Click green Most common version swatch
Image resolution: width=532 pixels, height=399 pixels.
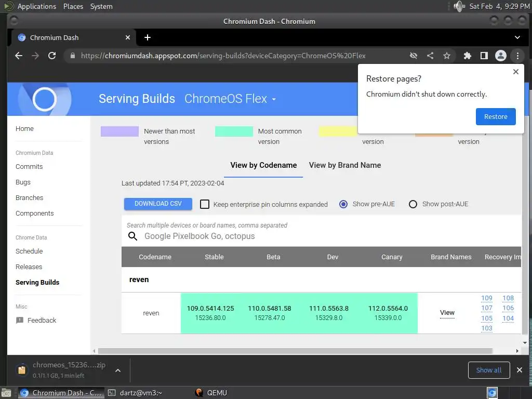234,131
